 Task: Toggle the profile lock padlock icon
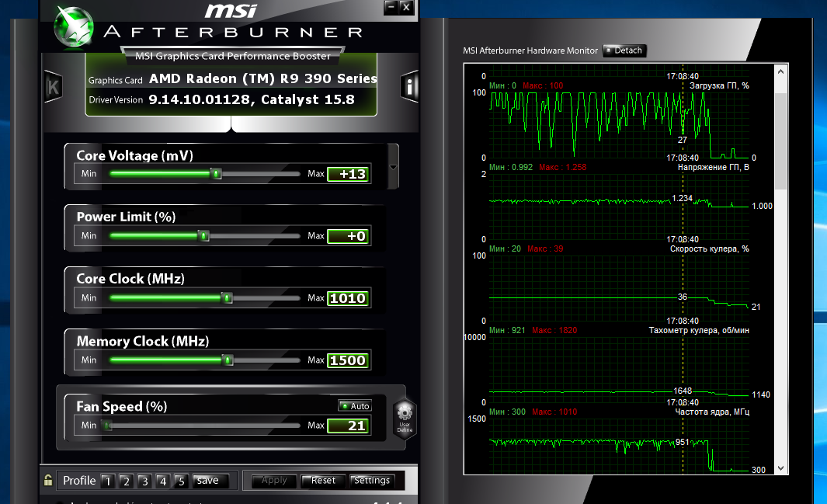coord(48,480)
